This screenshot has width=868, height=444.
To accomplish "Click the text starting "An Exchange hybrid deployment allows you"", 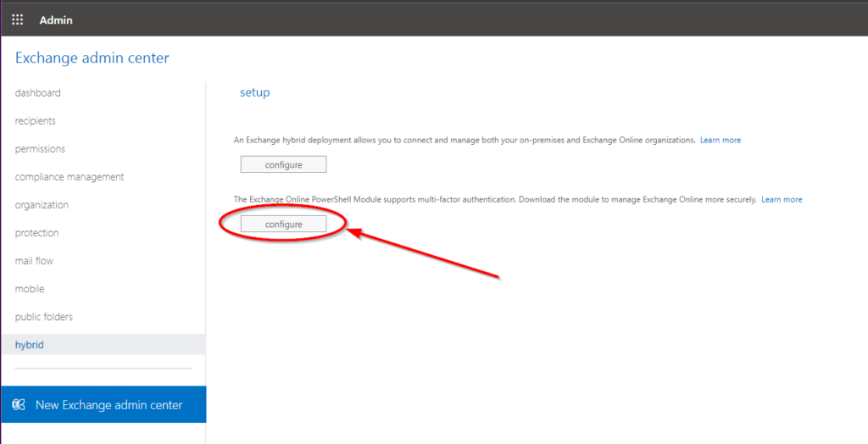I will [x=465, y=140].
